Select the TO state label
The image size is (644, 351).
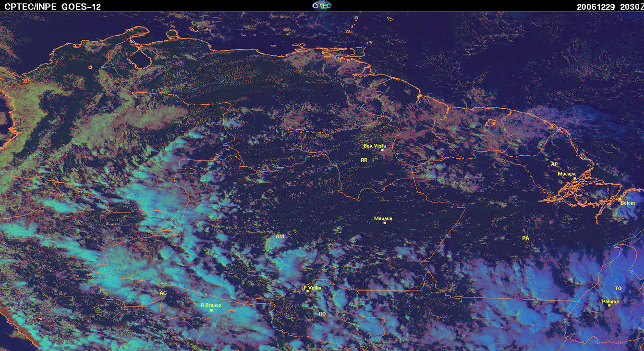[618, 288]
